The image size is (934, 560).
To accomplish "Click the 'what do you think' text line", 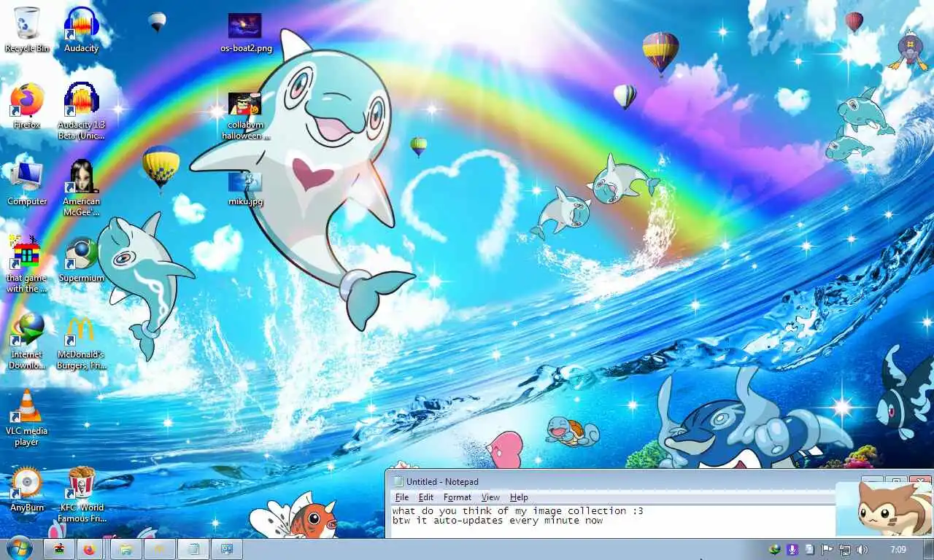I will click(x=518, y=511).
